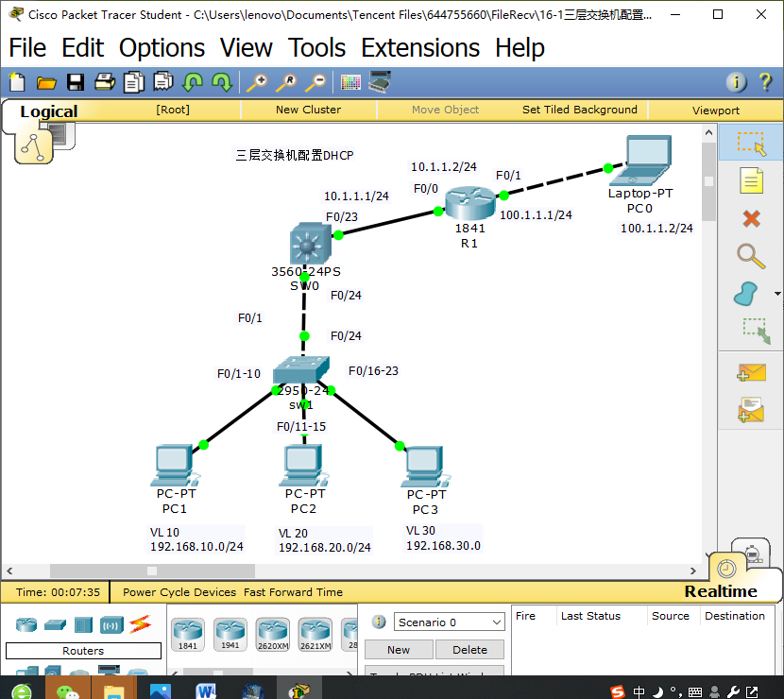Select the Wireless Devices category icon
784x699 pixels.
coord(111,625)
